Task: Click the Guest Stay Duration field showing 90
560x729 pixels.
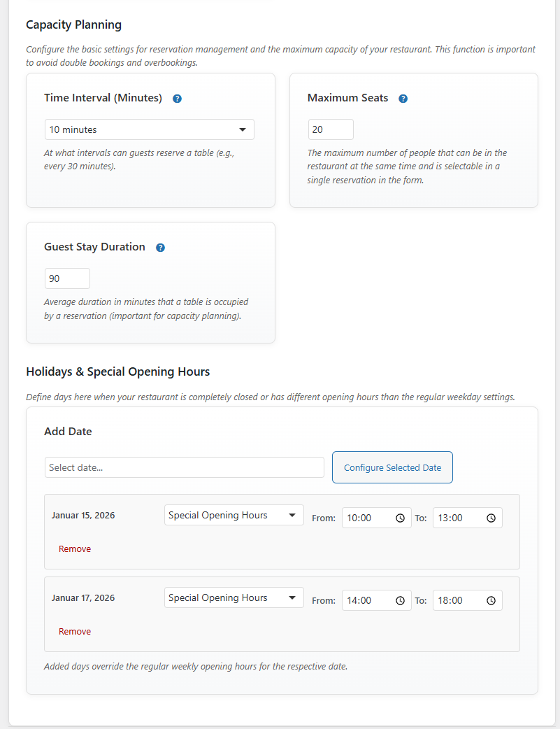Action: tap(66, 278)
